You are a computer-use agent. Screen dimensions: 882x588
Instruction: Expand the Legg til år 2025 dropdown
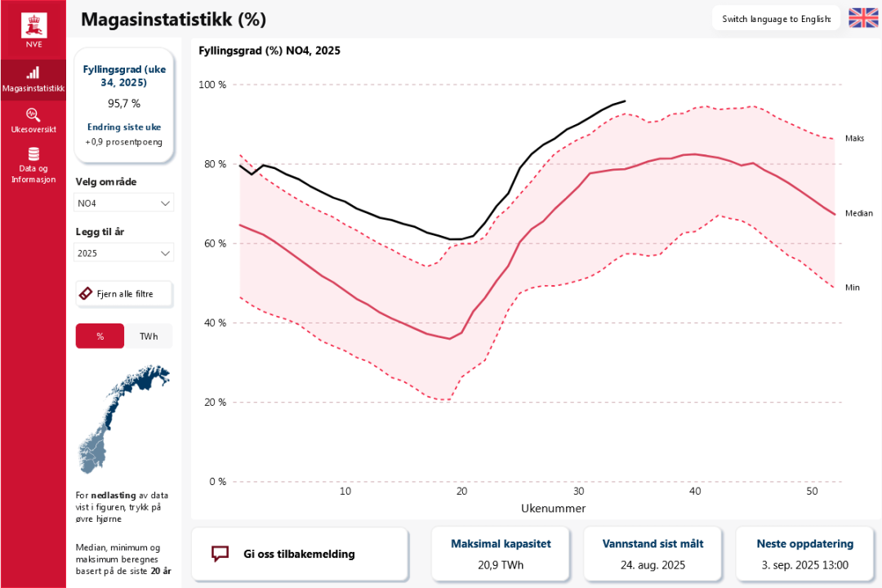click(124, 253)
